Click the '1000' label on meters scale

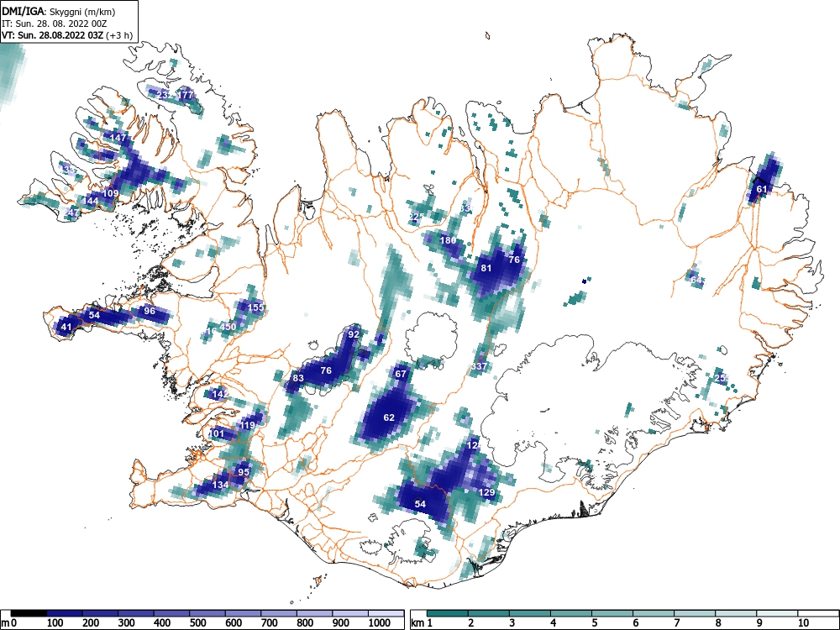[x=380, y=623]
